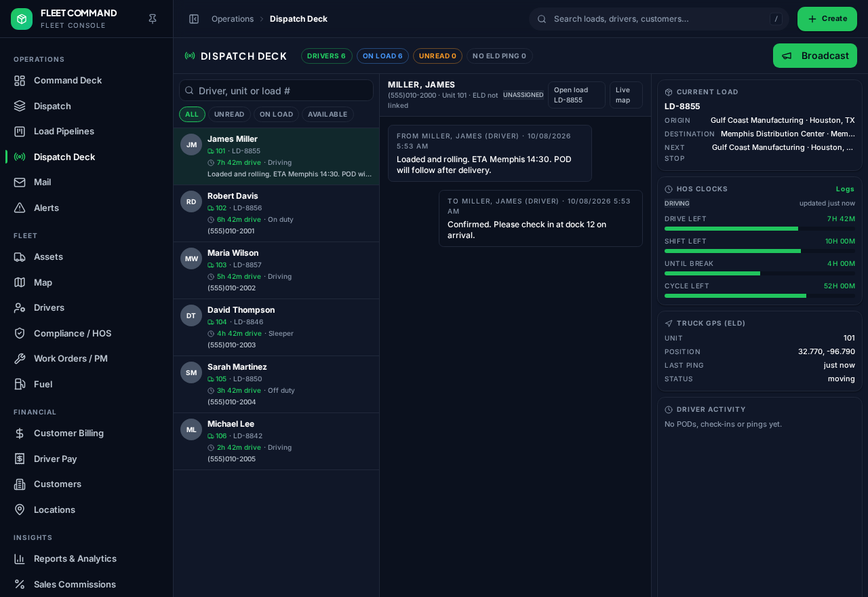
Task: Focus the Driver, unit or load search box
Action: [x=276, y=90]
